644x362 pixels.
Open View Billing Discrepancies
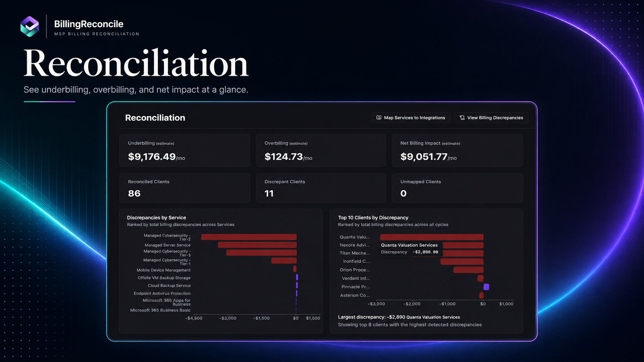(491, 118)
